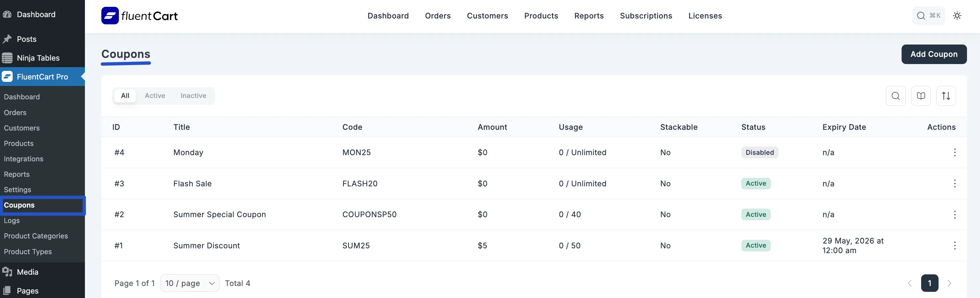The width and height of the screenshot is (980, 298).
Task: Open Product Categories in the sidebar
Action: pos(36,236)
